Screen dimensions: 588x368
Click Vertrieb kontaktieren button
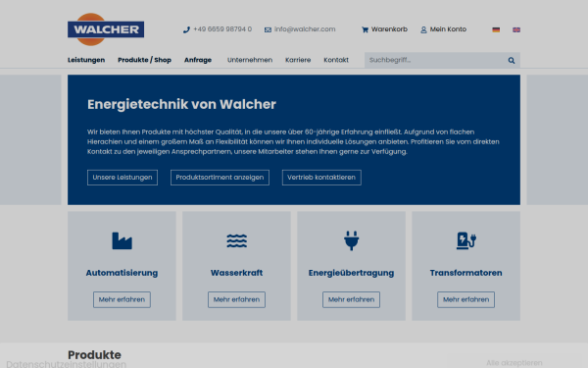pyautogui.click(x=321, y=178)
